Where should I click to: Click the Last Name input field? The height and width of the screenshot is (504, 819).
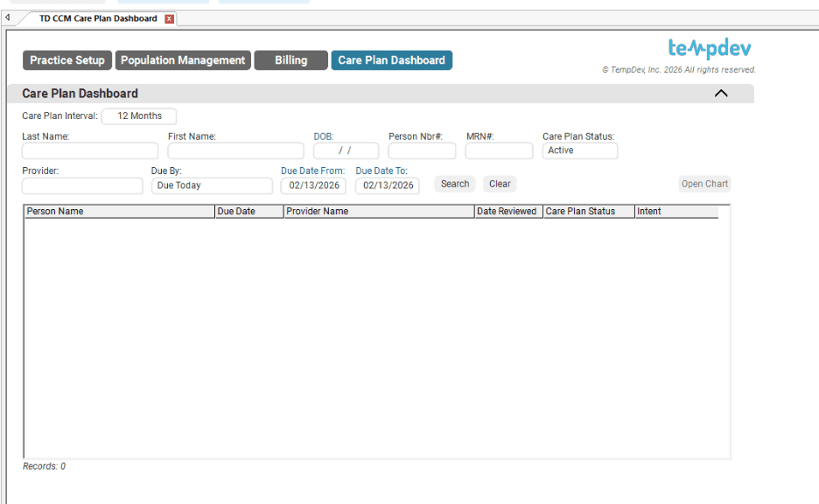coord(90,151)
